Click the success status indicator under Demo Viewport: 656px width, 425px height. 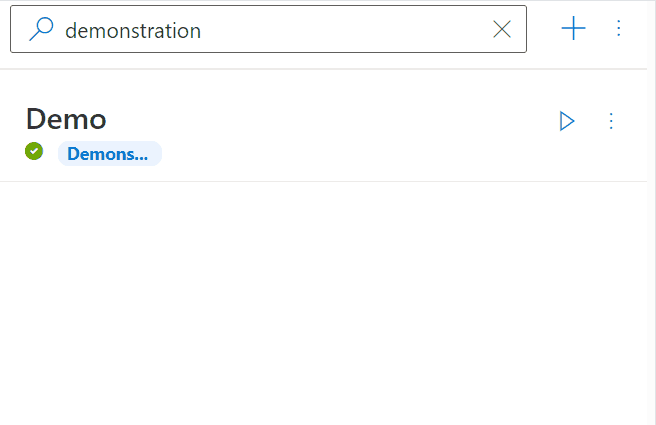point(34,151)
